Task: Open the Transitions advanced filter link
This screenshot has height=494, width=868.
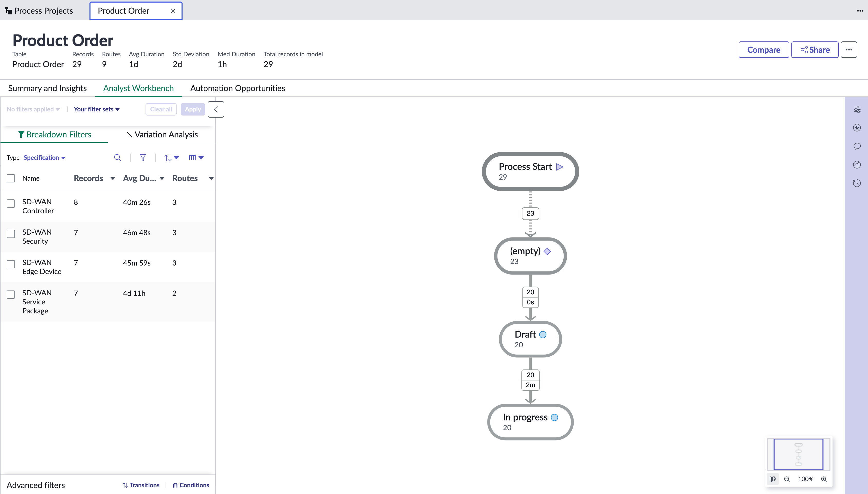Action: point(141,485)
